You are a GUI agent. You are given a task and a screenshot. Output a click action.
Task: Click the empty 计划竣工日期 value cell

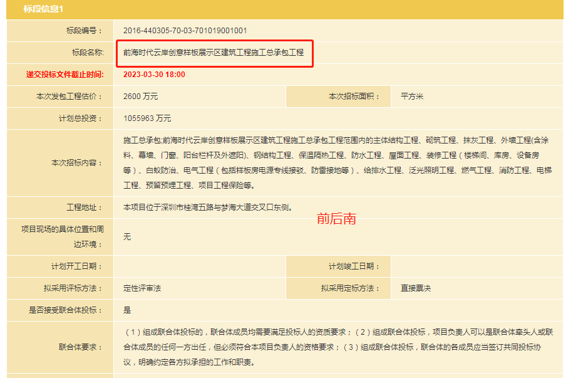[x=476, y=266]
